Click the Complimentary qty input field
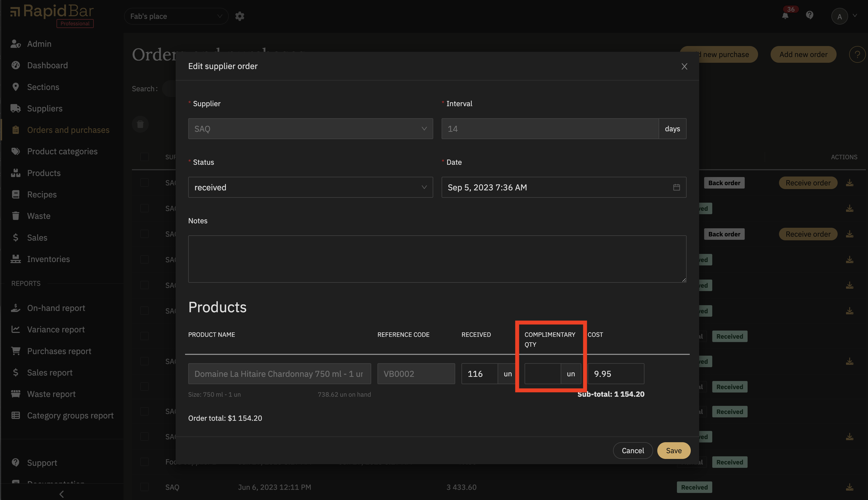This screenshot has width=868, height=500. click(x=543, y=374)
